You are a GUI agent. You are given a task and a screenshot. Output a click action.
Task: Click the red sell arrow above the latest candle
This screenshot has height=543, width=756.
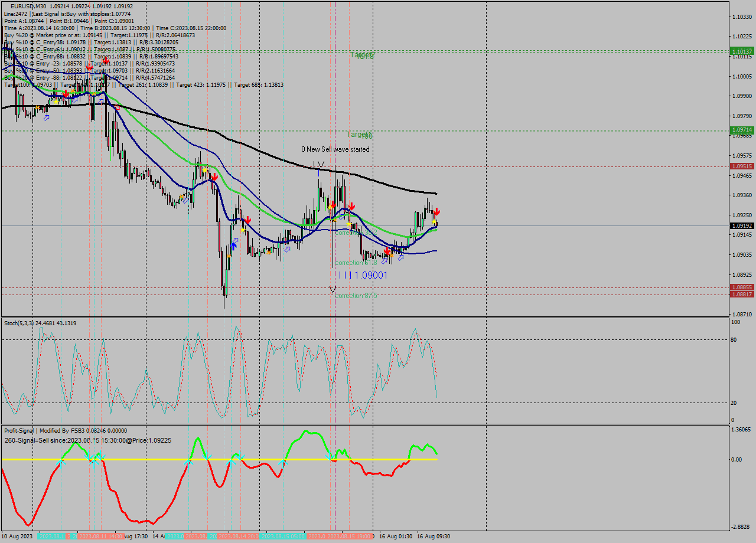[437, 212]
